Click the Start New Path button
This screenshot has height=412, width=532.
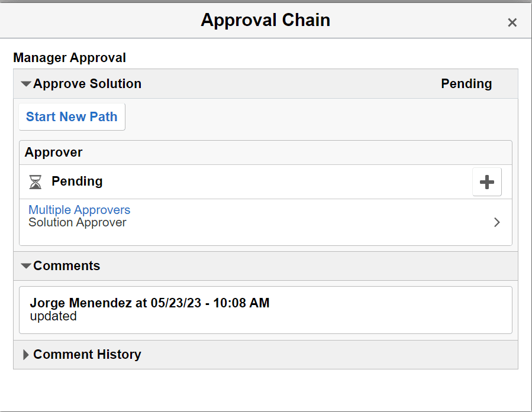coord(72,116)
